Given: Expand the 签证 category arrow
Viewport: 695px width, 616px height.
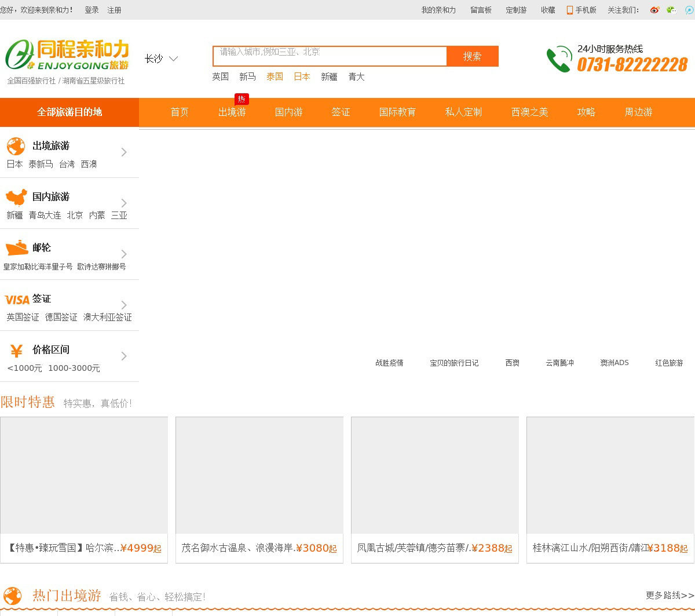Looking at the screenshot, I should coord(124,305).
